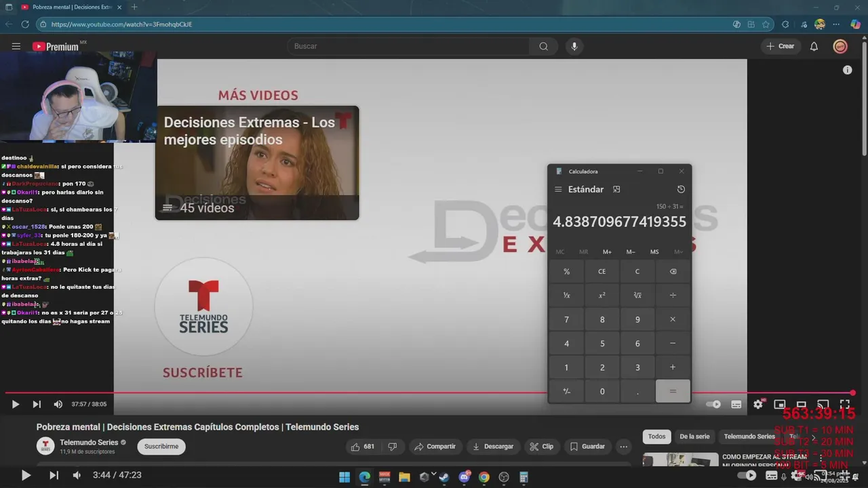This screenshot has height=488, width=868.
Task: Start voice search with the microphone icon
Action: click(x=574, y=46)
